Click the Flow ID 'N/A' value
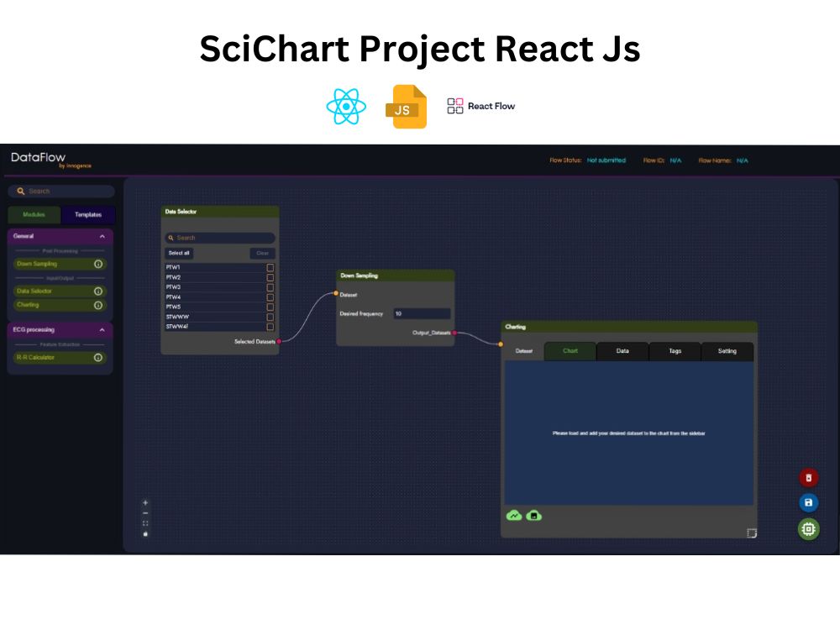The image size is (840, 630). [x=675, y=160]
